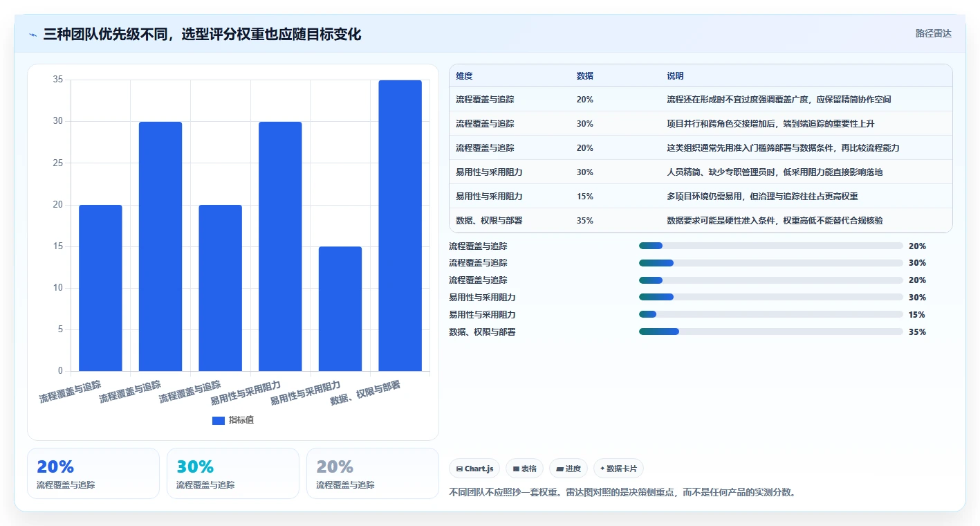Screen dimensions: 980x526
Task: Click the 路径雷达 label in the header
Action: pos(934,33)
